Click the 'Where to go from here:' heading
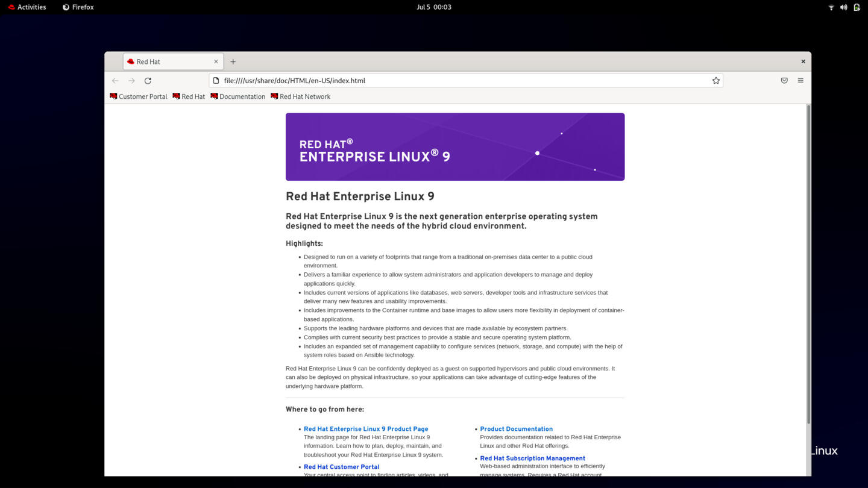 [325, 409]
